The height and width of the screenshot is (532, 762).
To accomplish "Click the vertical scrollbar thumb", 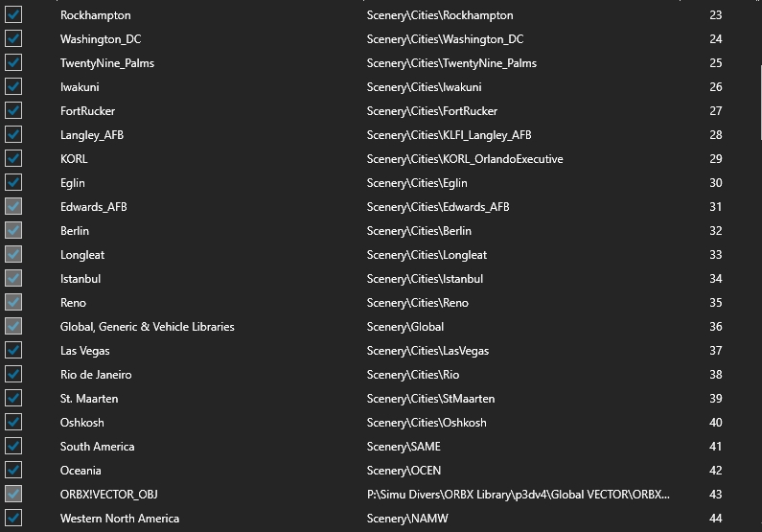I will 760,102.
